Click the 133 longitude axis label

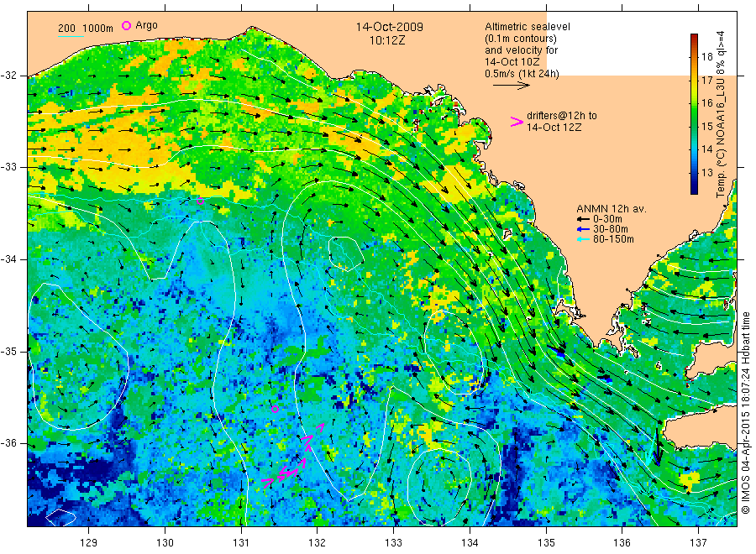coord(393,543)
